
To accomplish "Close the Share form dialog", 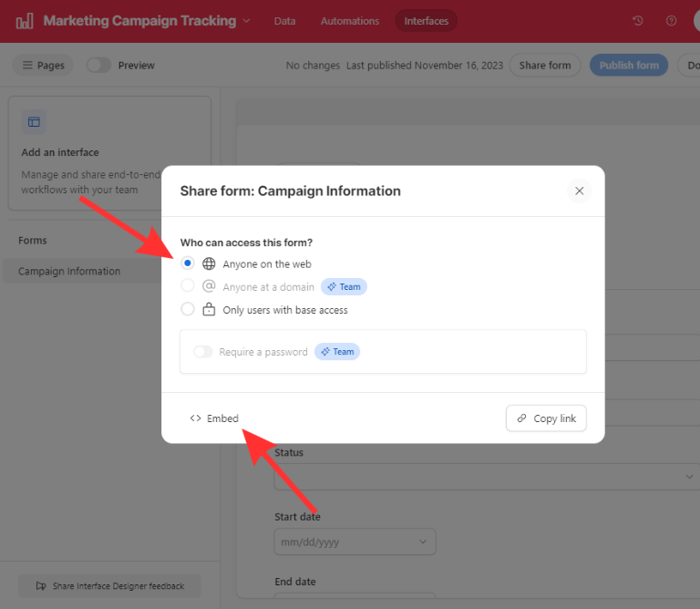I will tap(579, 191).
